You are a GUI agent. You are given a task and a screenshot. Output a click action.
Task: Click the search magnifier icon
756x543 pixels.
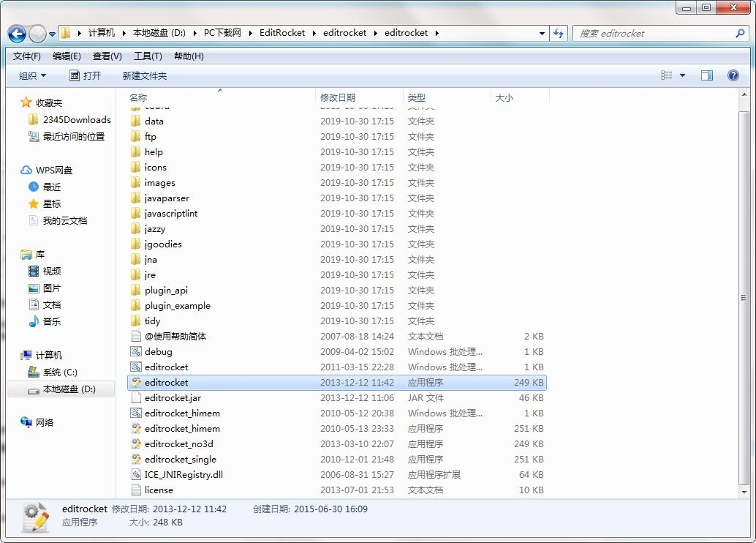coord(740,34)
